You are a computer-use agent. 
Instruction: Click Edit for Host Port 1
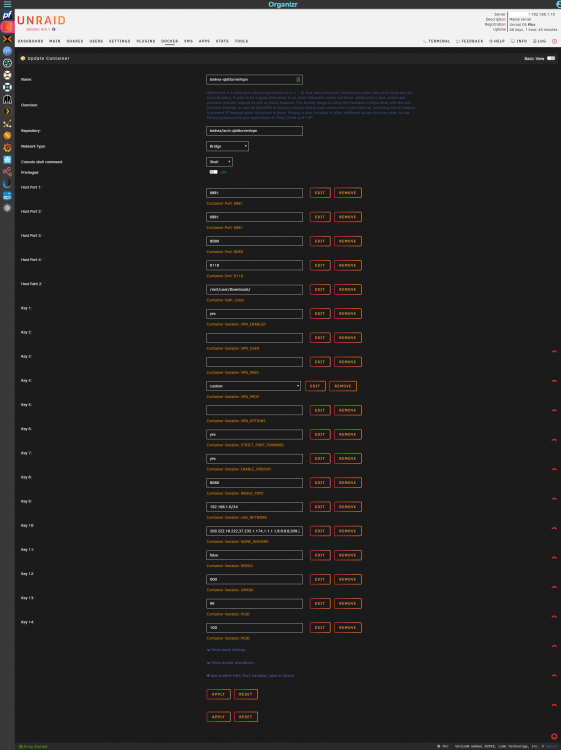320,193
